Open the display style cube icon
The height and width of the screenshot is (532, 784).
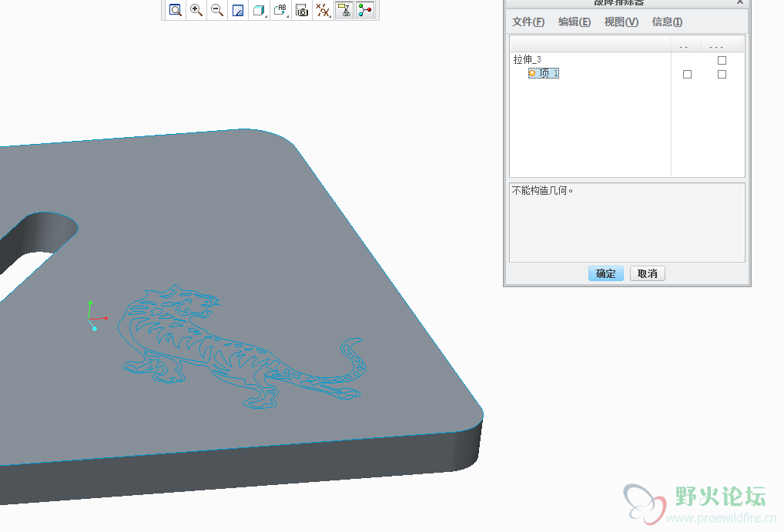259,10
